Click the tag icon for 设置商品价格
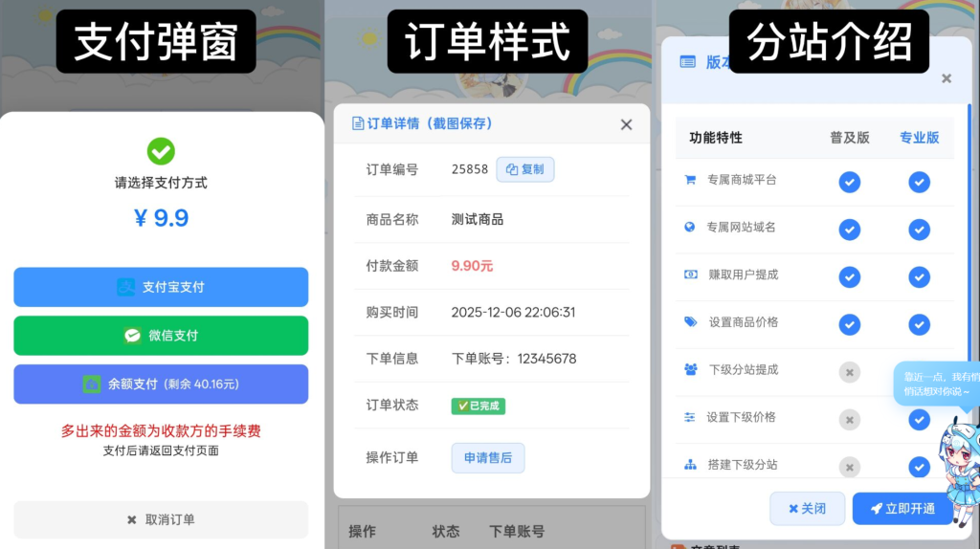The height and width of the screenshot is (549, 980). pyautogui.click(x=691, y=322)
